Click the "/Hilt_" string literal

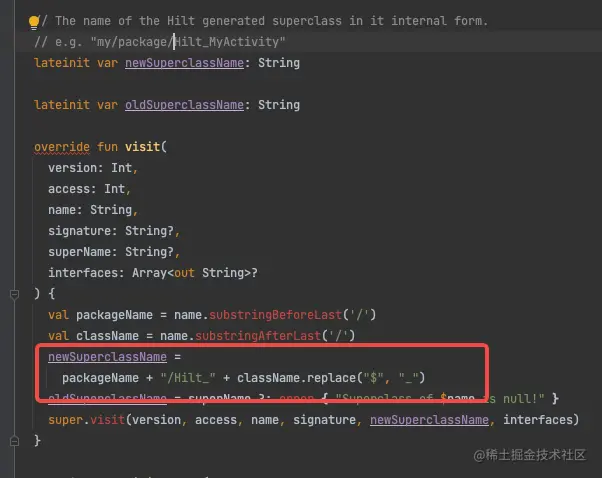click(188, 378)
